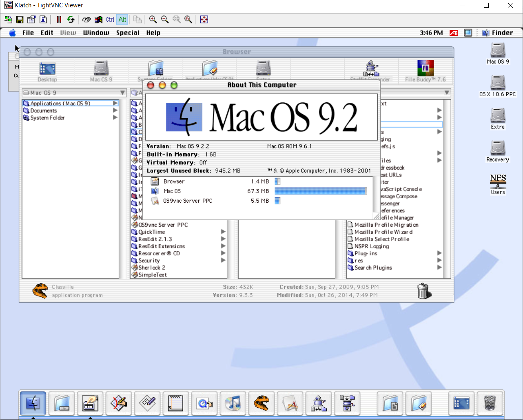Click the Desktop shortcut in Browser toolbar
Image resolution: width=523 pixels, height=420 pixels.
point(47,71)
